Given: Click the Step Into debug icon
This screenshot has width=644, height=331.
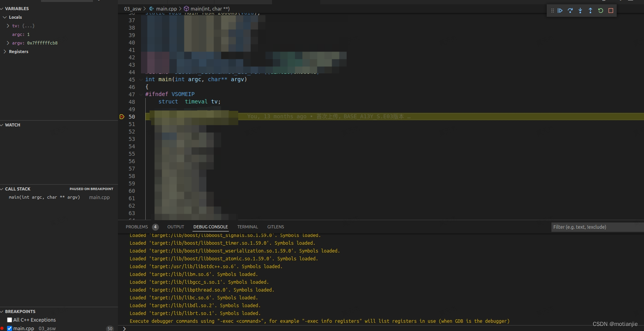Looking at the screenshot, I should point(580,11).
